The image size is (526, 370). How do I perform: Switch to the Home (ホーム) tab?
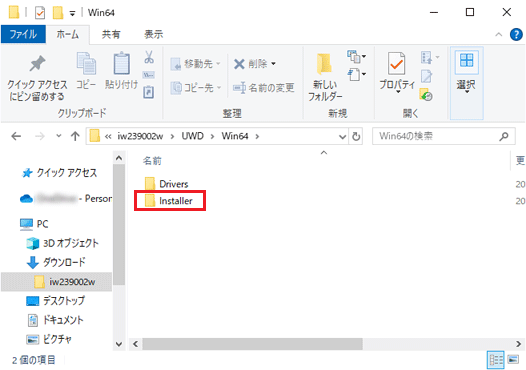point(67,34)
